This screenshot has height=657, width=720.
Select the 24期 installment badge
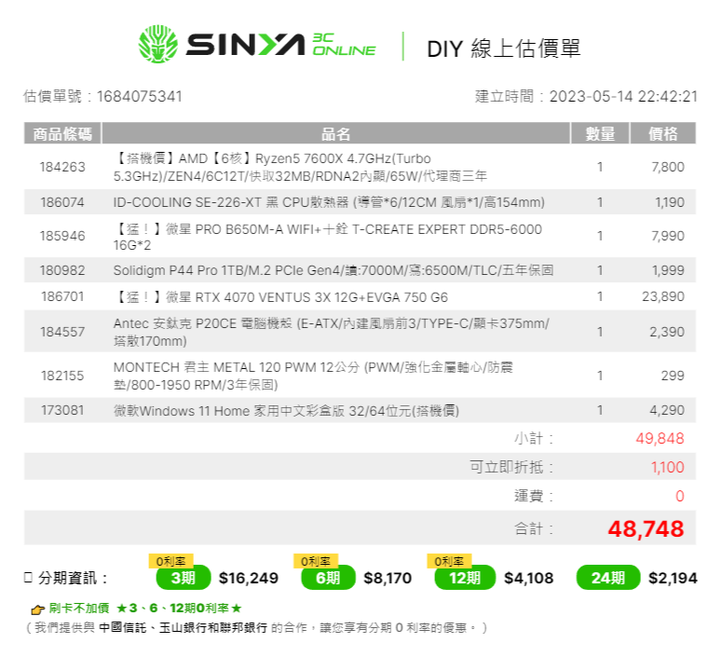(x=608, y=578)
